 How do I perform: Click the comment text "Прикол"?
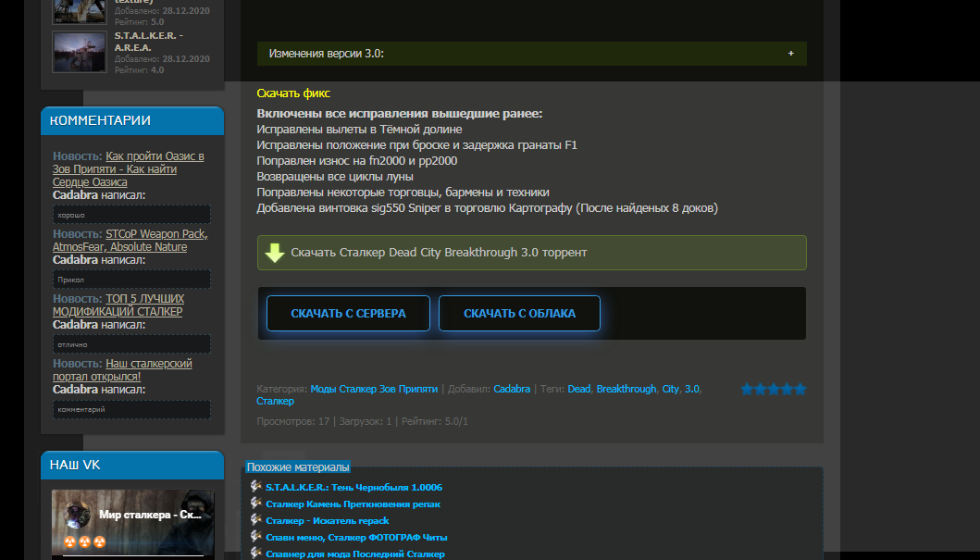70,280
